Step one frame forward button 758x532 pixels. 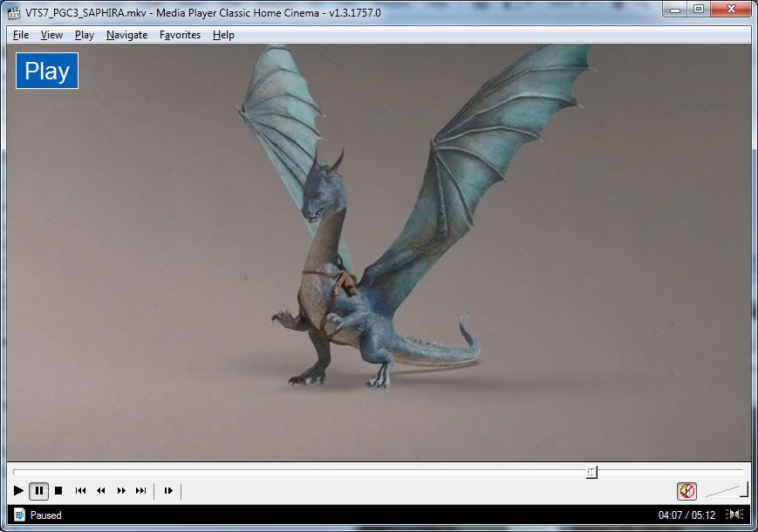coord(167,490)
